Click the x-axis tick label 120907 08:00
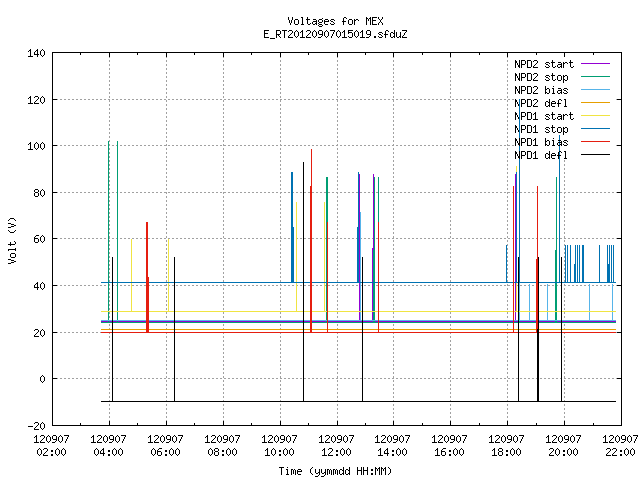The image size is (640, 480). coord(222,446)
